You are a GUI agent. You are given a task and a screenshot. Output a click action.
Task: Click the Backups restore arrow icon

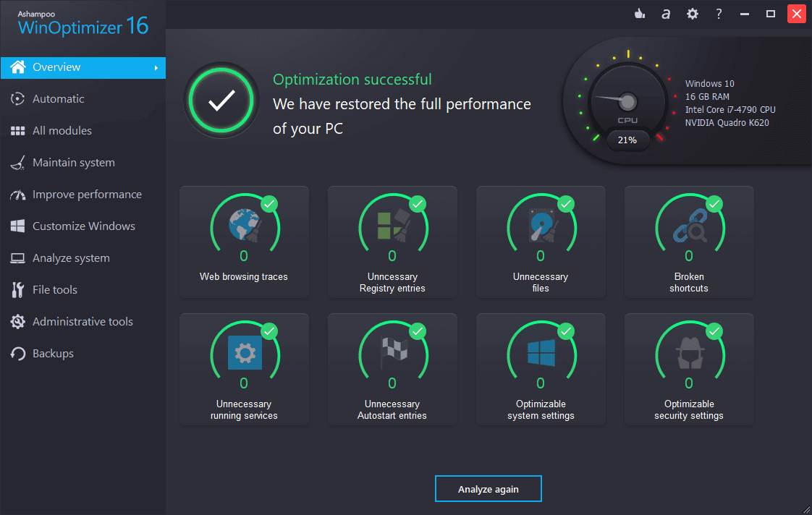(x=17, y=354)
